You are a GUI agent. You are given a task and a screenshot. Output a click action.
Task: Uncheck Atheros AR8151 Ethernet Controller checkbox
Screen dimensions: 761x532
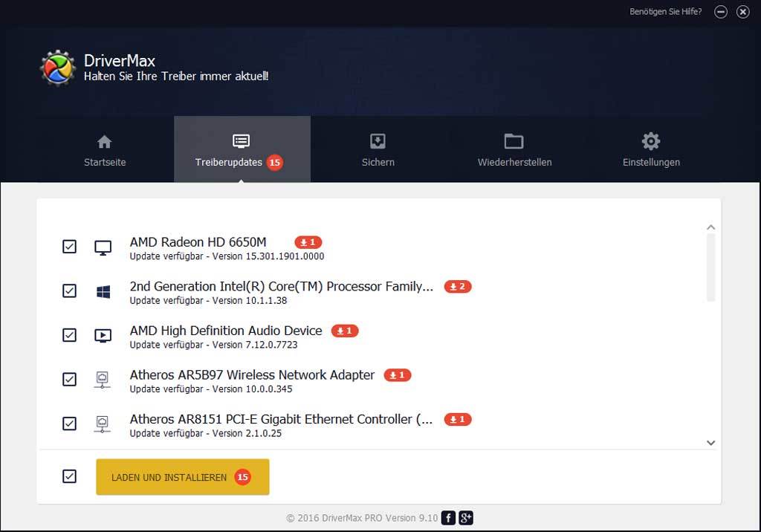(69, 424)
